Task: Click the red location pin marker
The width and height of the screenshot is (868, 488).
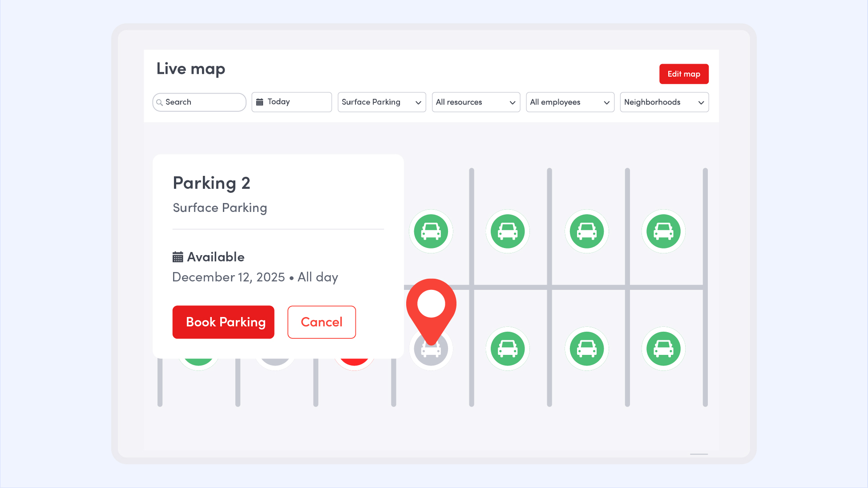Action: 431,306
